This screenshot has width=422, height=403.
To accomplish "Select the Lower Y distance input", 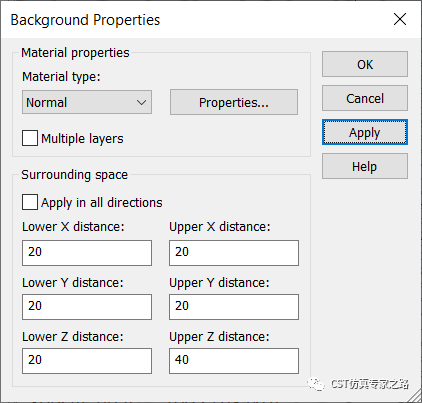I will point(87,307).
